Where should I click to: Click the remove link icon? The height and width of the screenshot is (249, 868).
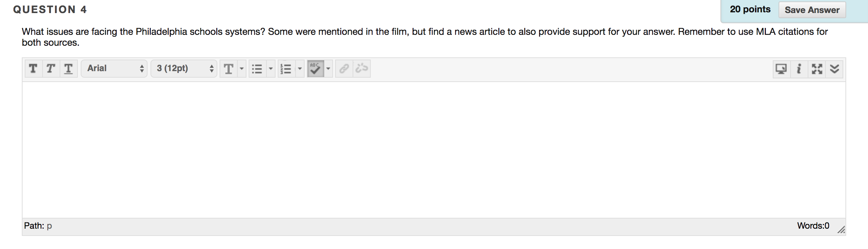tap(362, 69)
